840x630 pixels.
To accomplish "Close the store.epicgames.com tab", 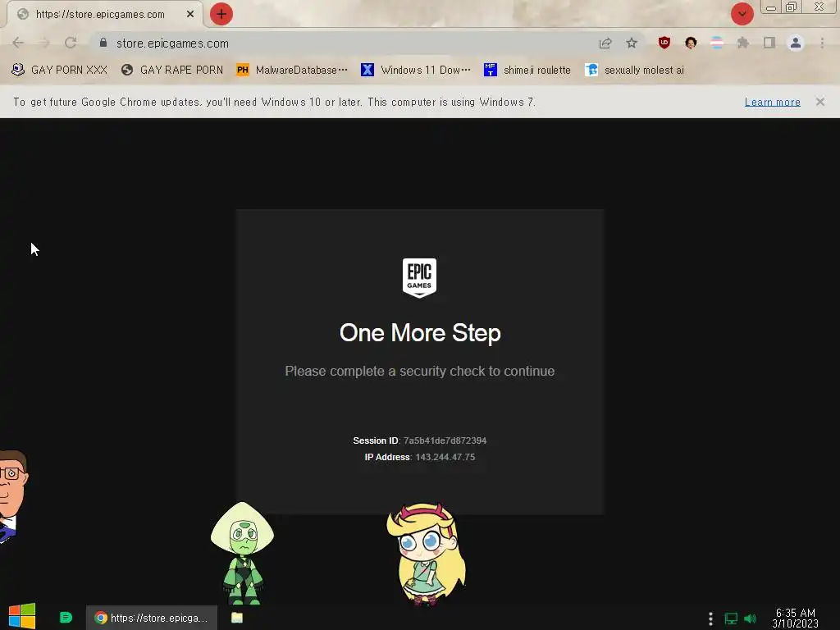I will 190,14.
